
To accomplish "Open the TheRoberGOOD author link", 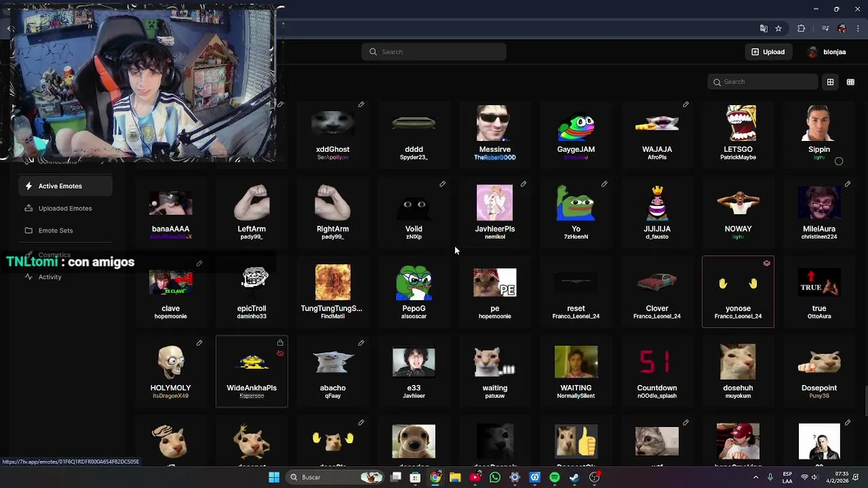I will [495, 157].
